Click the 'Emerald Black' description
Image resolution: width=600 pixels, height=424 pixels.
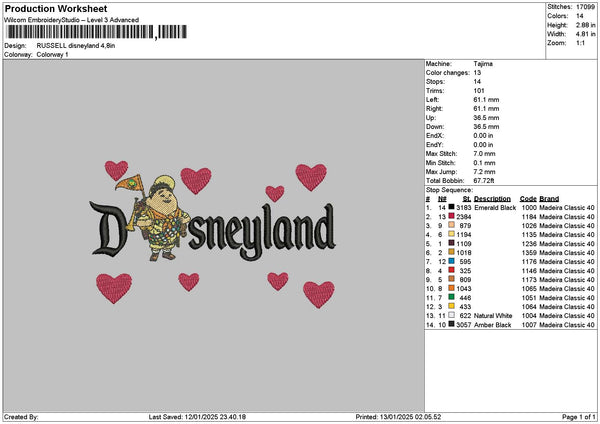(495, 208)
